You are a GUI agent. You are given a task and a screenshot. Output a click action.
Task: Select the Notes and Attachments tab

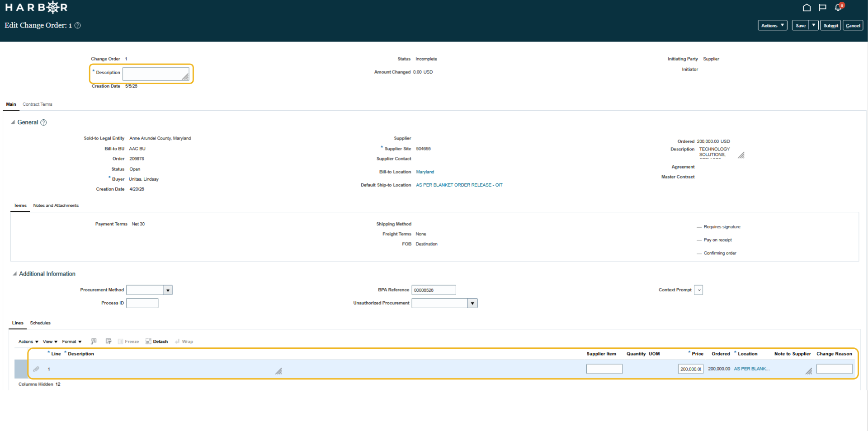[x=56, y=206]
